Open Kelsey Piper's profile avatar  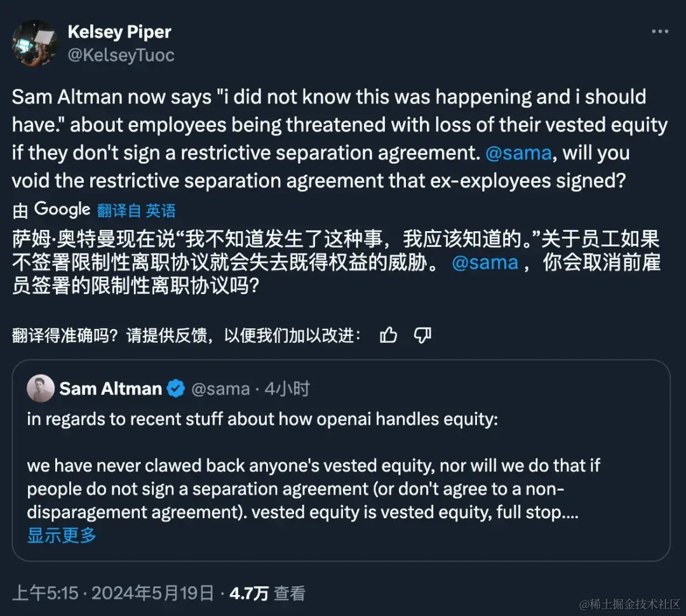(35, 44)
